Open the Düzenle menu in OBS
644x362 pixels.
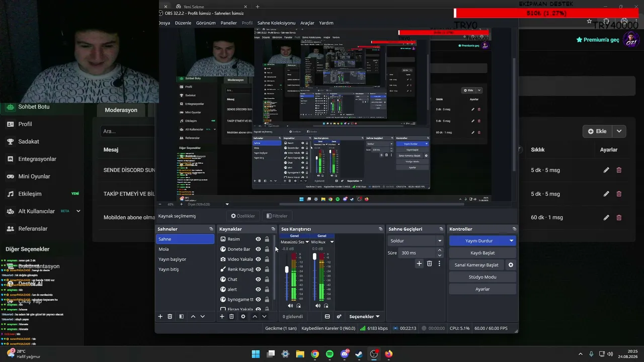pos(183,23)
